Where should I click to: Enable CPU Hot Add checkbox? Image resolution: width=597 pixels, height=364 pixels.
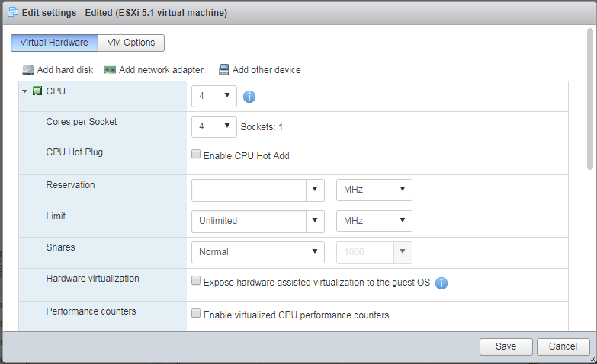click(x=196, y=155)
